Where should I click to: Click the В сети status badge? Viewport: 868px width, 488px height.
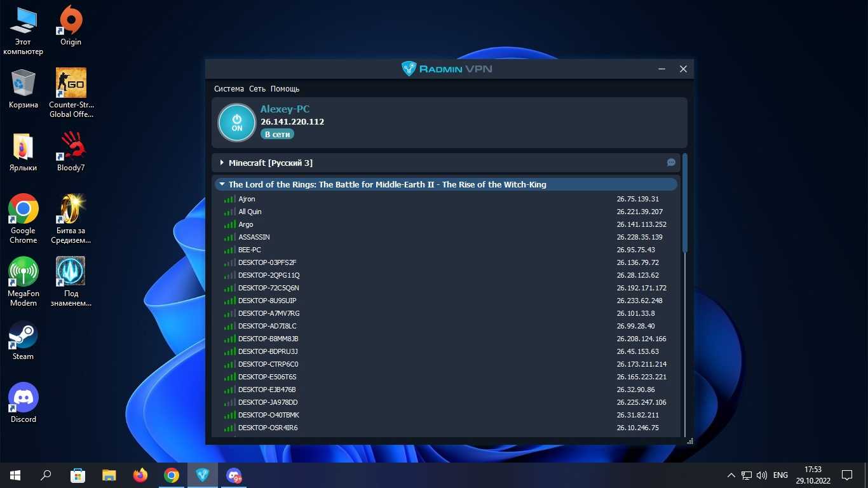277,134
